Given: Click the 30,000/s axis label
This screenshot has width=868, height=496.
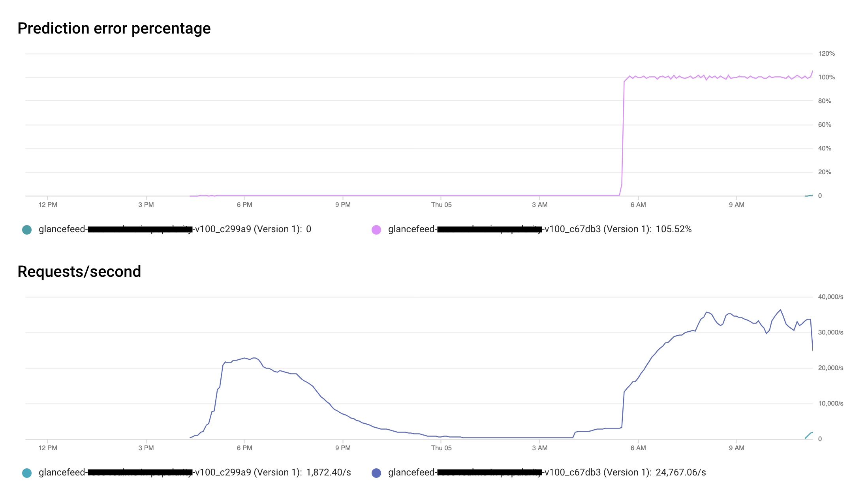Looking at the screenshot, I should 831,333.
